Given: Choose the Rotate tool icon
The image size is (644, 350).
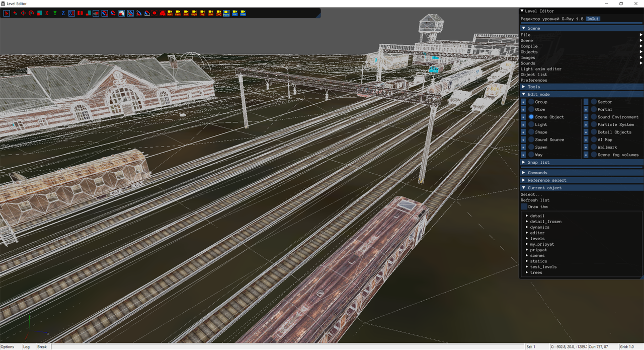Looking at the screenshot, I should (31, 13).
